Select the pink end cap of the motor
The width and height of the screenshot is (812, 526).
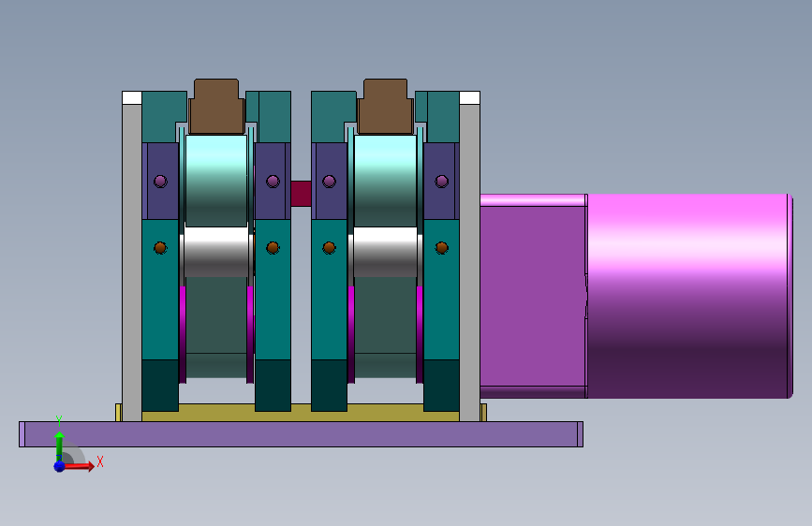[790, 296]
